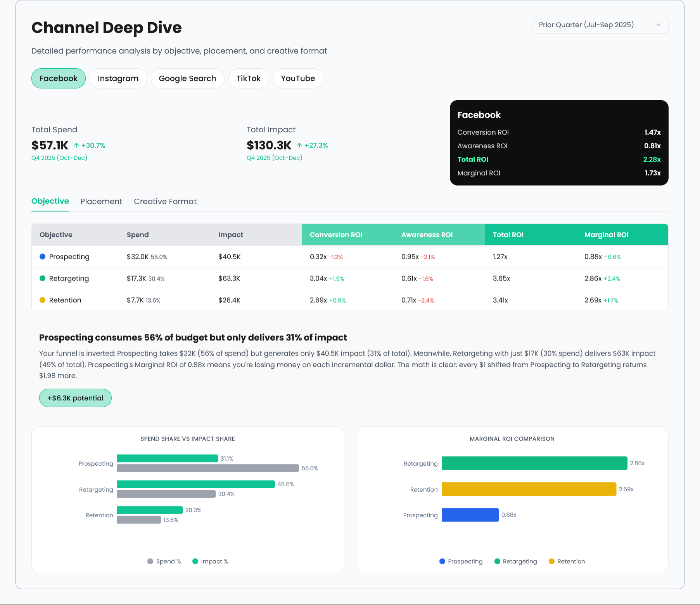The image size is (700, 605).
Task: Toggle Prospecting legend in Marginal ROI chart
Action: tap(461, 562)
